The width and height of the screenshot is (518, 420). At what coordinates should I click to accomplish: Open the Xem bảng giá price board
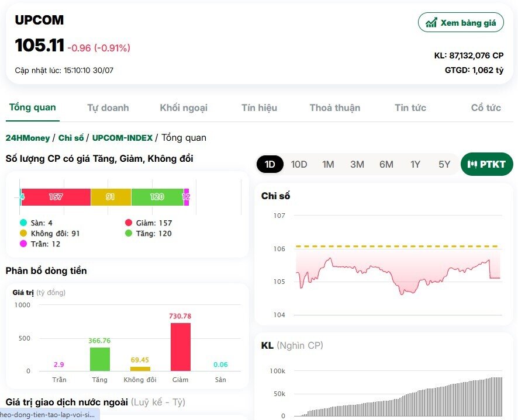[461, 22]
